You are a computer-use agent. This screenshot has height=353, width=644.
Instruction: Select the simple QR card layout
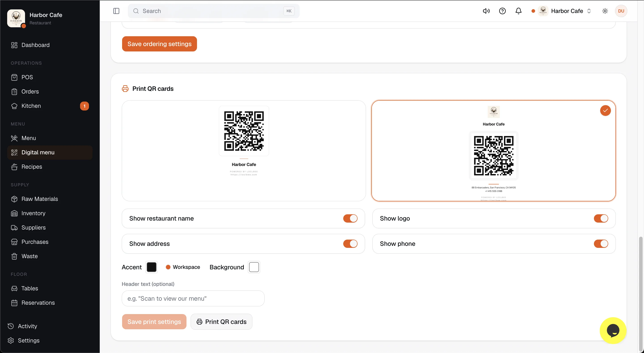244,151
